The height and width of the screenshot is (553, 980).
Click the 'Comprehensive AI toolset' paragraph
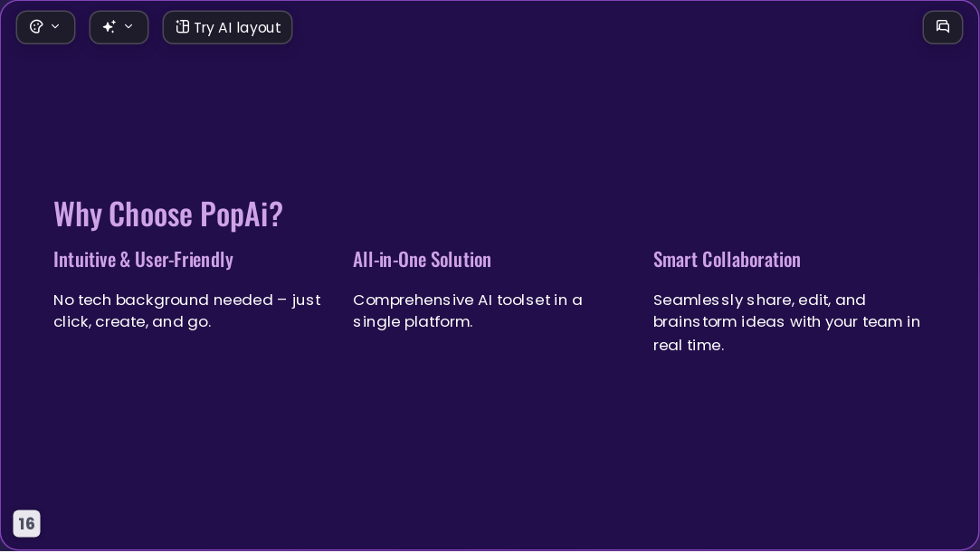pos(468,310)
